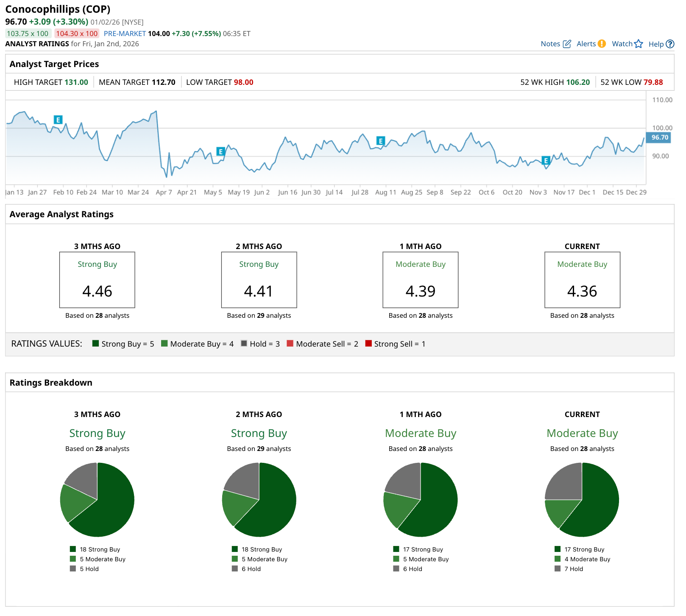Click the Watch star icon

pyautogui.click(x=639, y=44)
